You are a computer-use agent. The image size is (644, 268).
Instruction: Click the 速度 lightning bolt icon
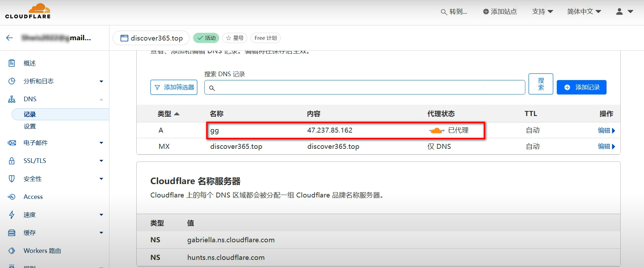(x=12, y=215)
